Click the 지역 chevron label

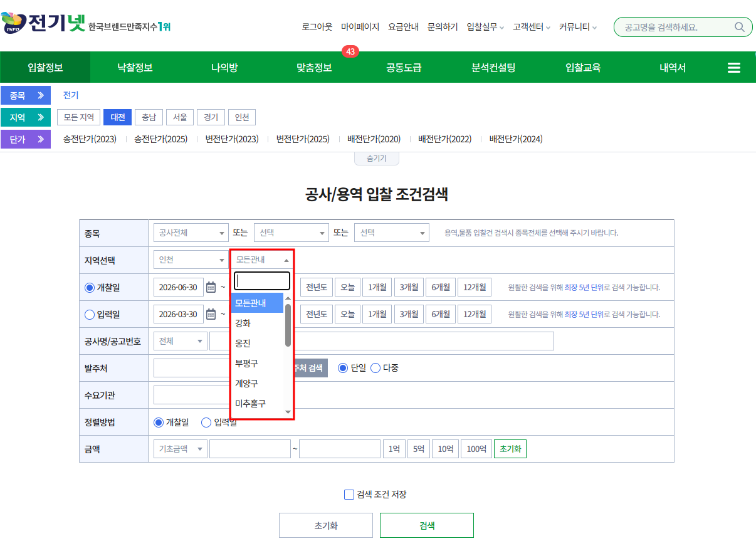[26, 117]
